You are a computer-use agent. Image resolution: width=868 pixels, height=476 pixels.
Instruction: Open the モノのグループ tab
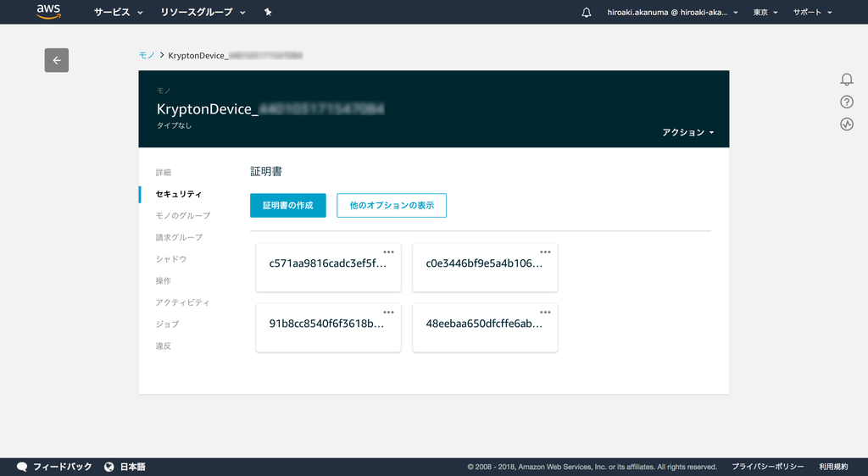coord(183,216)
